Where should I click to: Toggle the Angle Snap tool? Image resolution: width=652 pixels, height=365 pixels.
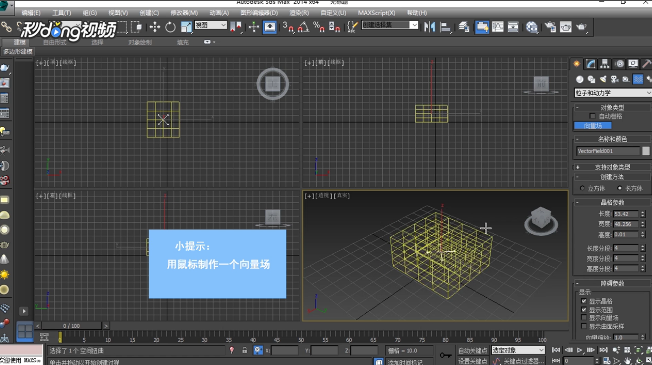click(303, 27)
